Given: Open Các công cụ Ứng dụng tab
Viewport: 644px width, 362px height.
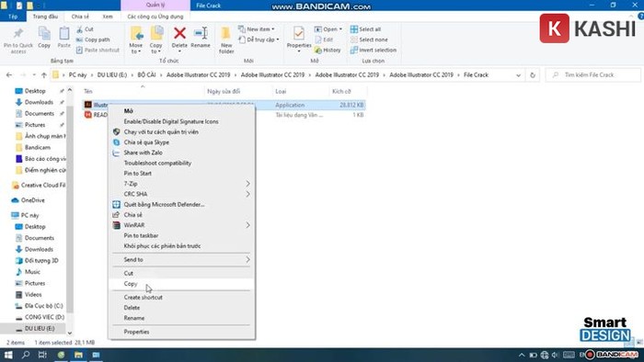Looking at the screenshot, I should [x=155, y=17].
